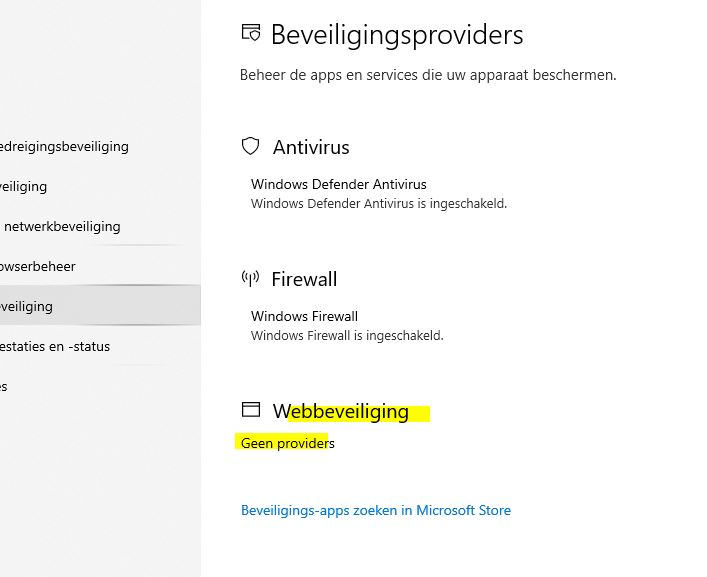Open browserbeheer from the sidebar
The image size is (707, 577).
tap(38, 266)
